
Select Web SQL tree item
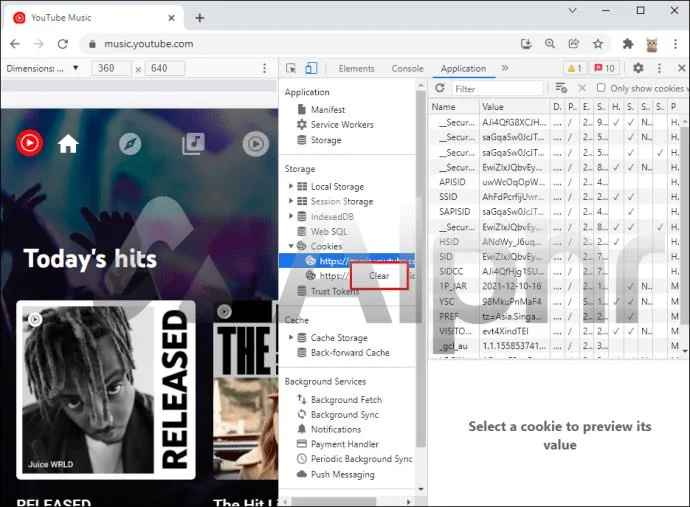pyautogui.click(x=329, y=231)
